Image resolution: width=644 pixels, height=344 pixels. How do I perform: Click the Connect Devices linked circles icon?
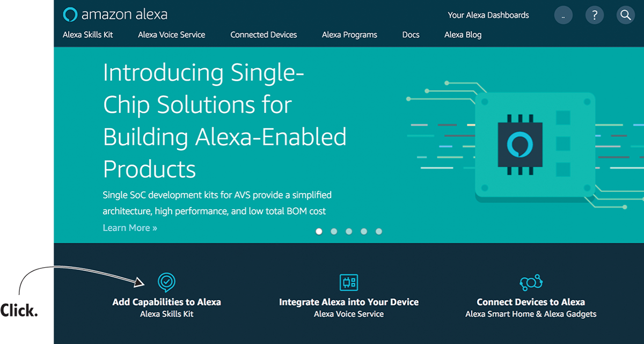pos(531,282)
